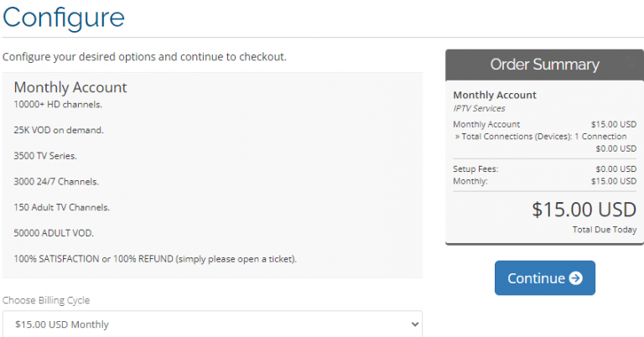
Task: Click the chevron on the $15.00 USD Monthly select
Action: 413,324
